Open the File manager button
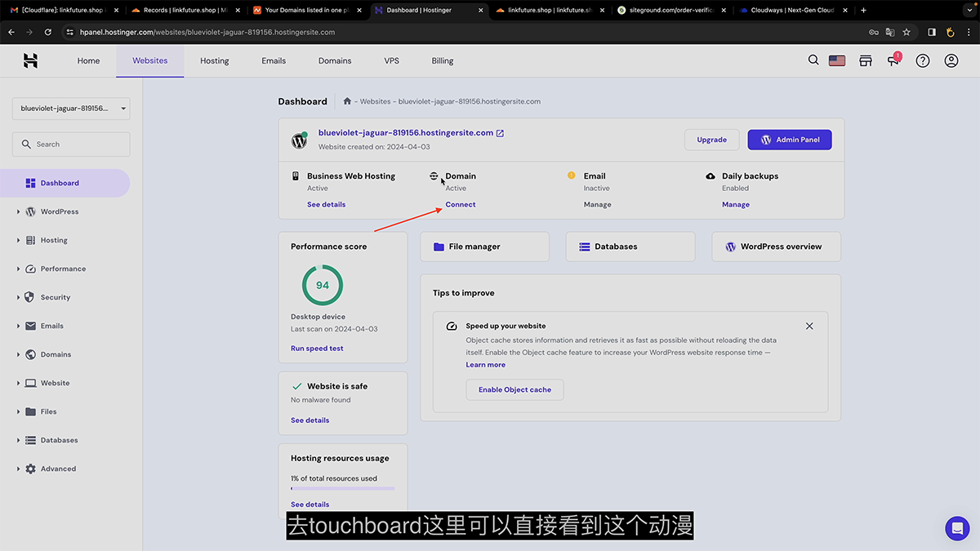The width and height of the screenshot is (980, 551). (x=485, y=247)
